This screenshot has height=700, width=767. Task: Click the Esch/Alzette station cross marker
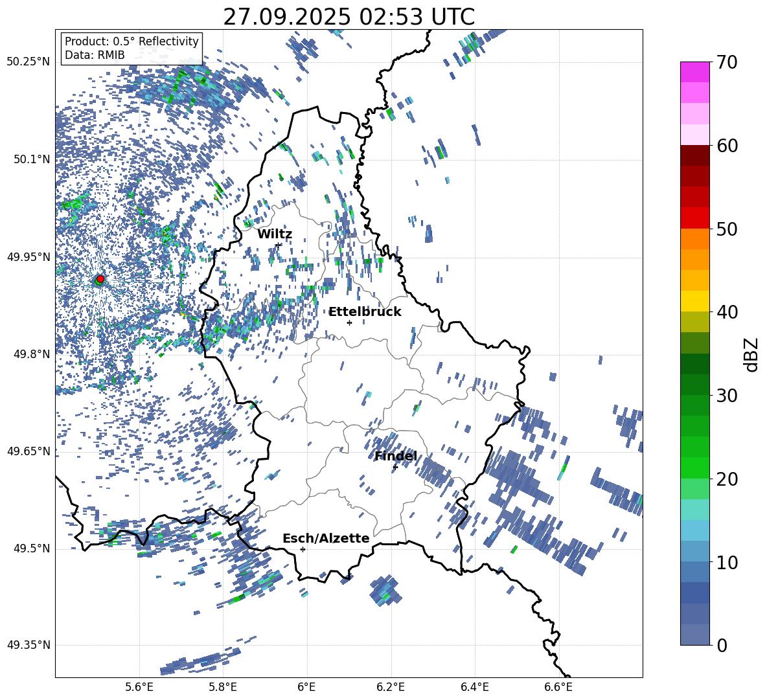click(303, 549)
